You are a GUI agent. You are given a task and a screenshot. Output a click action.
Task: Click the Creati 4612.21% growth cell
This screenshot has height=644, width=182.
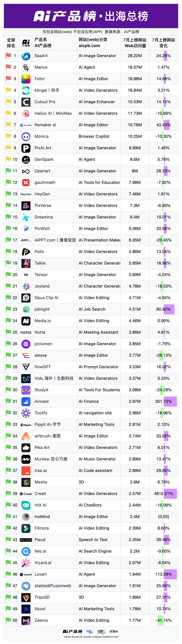click(x=163, y=494)
